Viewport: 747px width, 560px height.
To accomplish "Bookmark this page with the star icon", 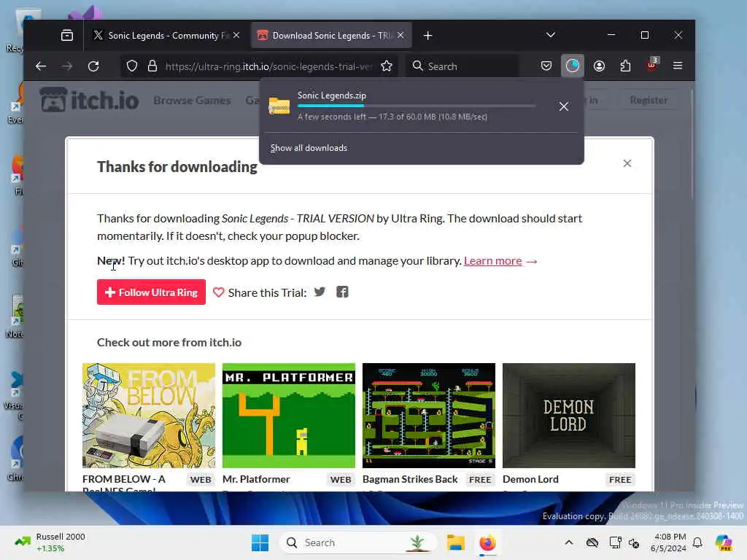I will [387, 66].
